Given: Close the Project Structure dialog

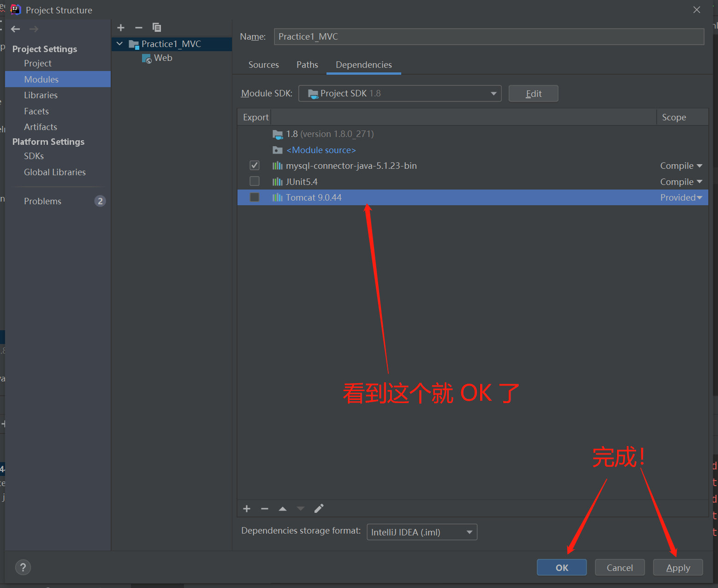Looking at the screenshot, I should (697, 10).
